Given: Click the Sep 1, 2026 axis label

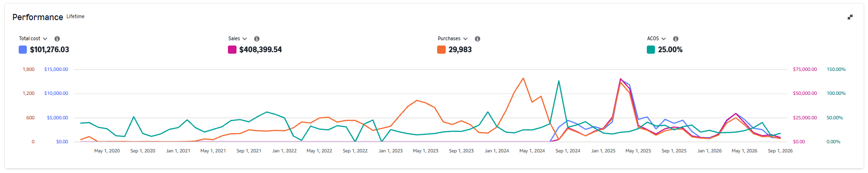Looking at the screenshot, I should point(780,151).
